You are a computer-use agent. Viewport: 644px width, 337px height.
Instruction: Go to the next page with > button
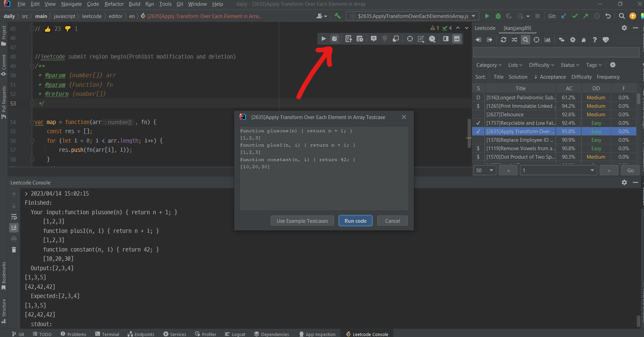[x=609, y=170]
